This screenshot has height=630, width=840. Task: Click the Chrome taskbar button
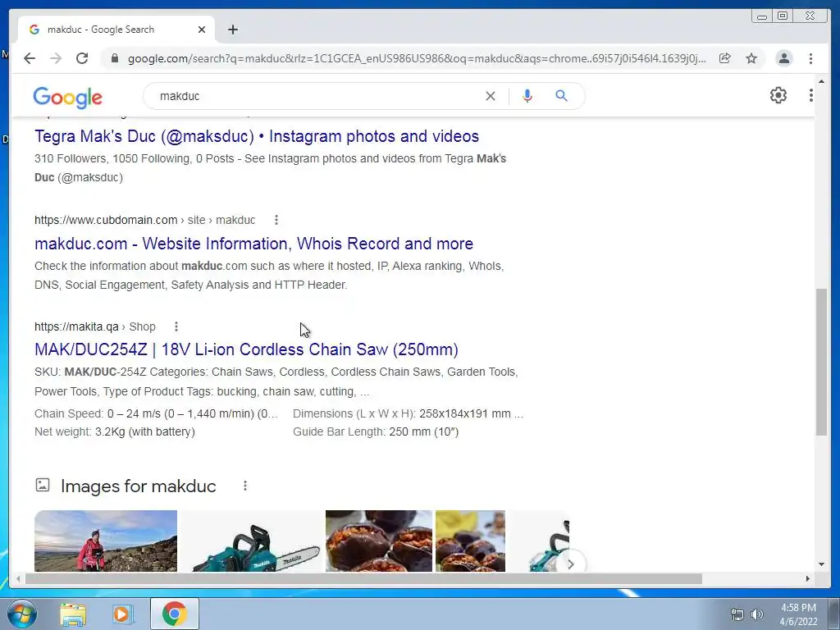click(175, 614)
